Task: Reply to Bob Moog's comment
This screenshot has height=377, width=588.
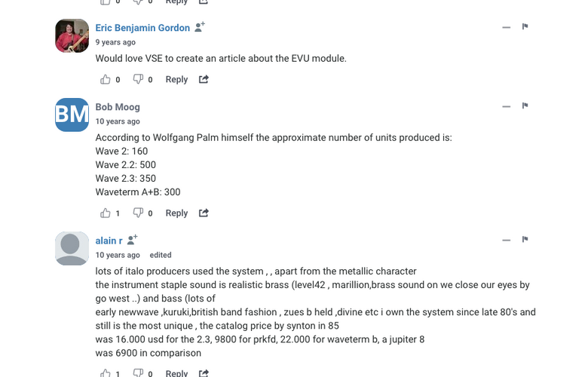Action: (x=176, y=213)
